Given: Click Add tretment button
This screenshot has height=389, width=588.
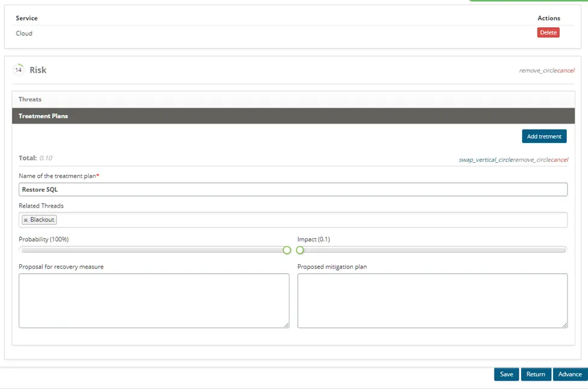Looking at the screenshot, I should [544, 136].
